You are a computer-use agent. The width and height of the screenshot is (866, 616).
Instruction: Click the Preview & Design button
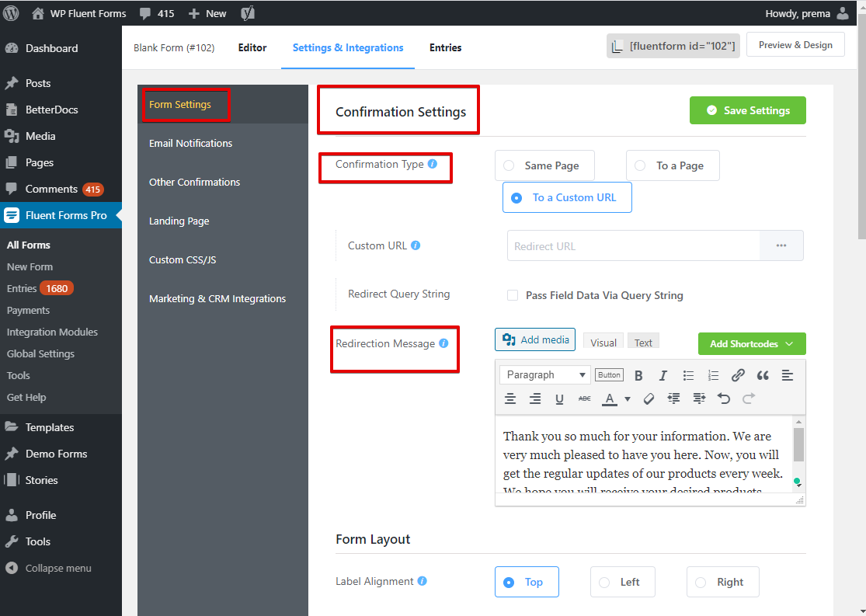tap(795, 45)
